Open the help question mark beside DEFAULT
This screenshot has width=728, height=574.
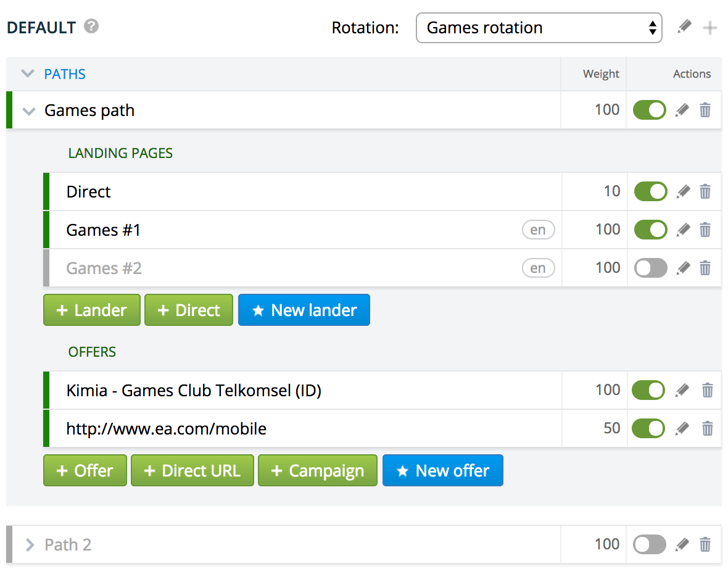point(91,27)
